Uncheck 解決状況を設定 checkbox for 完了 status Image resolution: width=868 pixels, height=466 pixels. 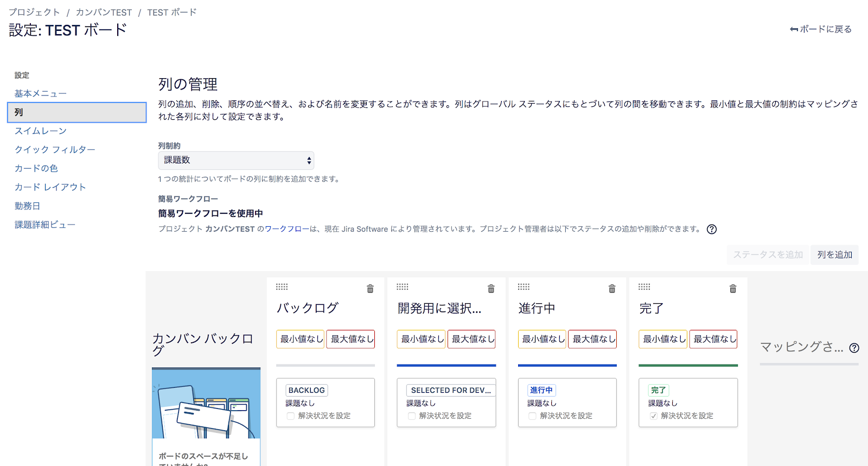coord(654,416)
